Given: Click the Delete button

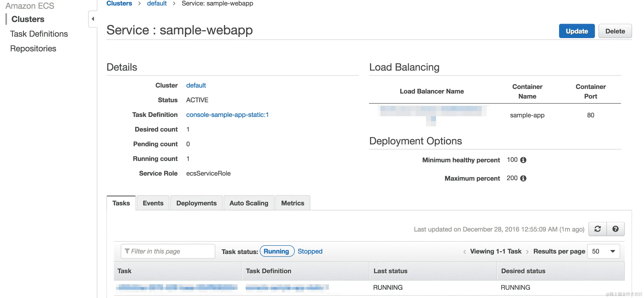Looking at the screenshot, I should [615, 31].
